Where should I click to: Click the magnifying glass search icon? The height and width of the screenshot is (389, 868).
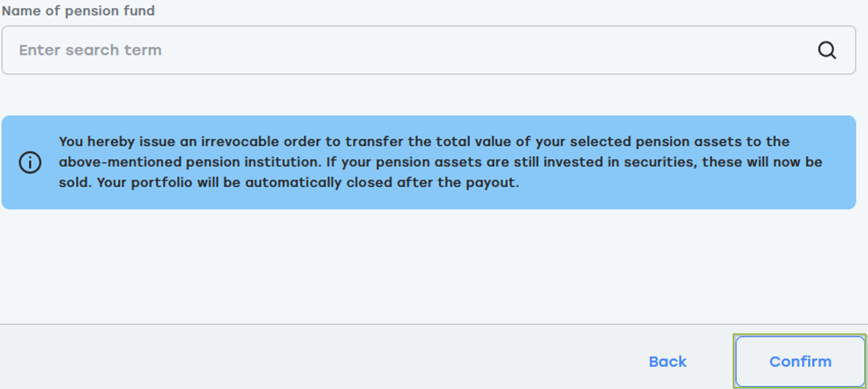click(x=827, y=50)
